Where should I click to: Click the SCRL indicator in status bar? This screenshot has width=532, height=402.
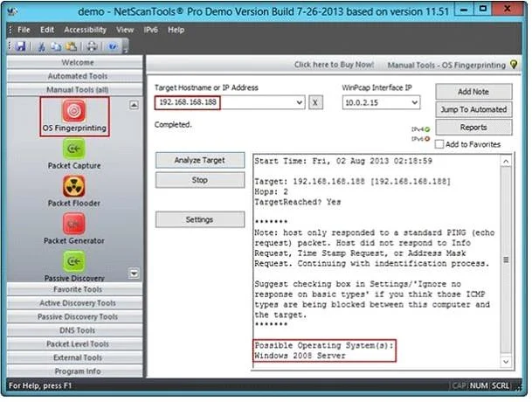click(x=501, y=385)
